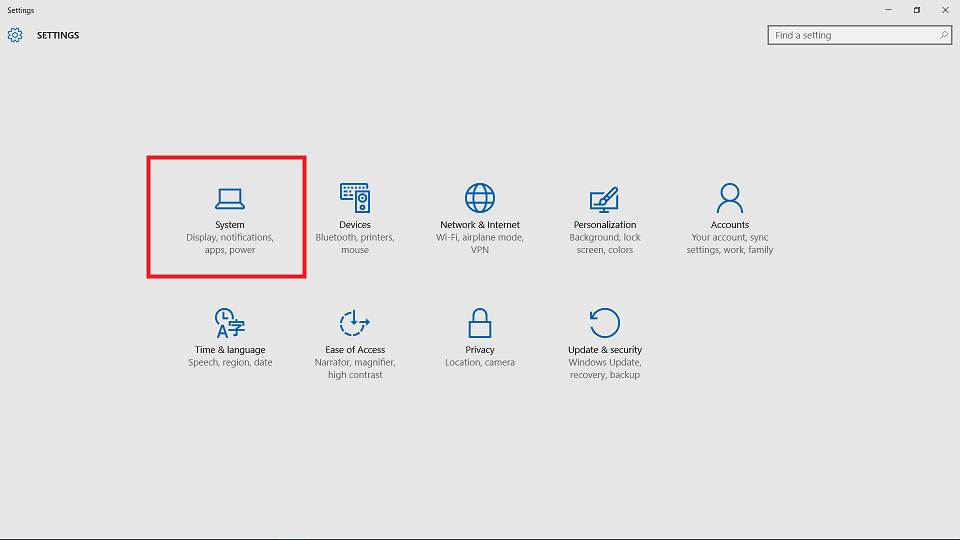Open the Ease of Access icon
Viewport: 960px width, 540px height.
pos(354,323)
